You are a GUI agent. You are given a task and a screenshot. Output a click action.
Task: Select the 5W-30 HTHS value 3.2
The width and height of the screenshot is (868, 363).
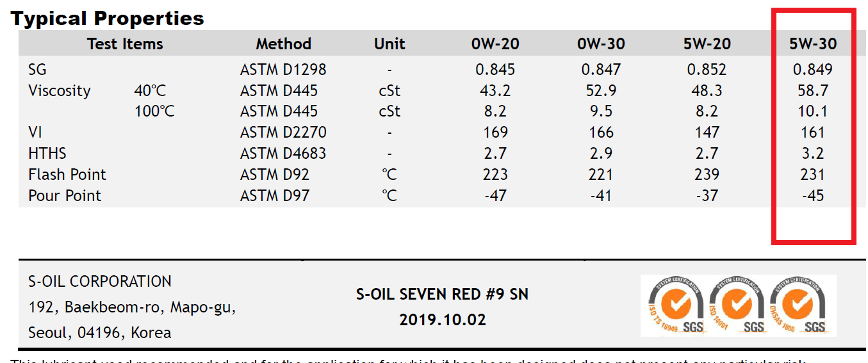(813, 153)
